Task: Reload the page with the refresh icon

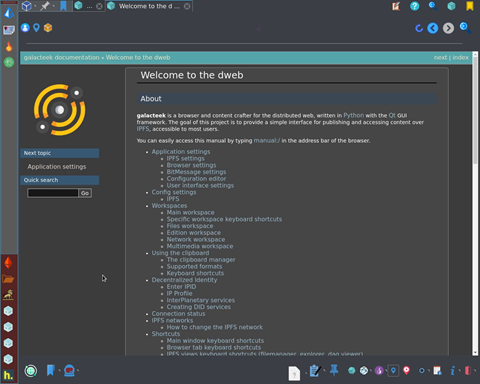Action: 419,28
